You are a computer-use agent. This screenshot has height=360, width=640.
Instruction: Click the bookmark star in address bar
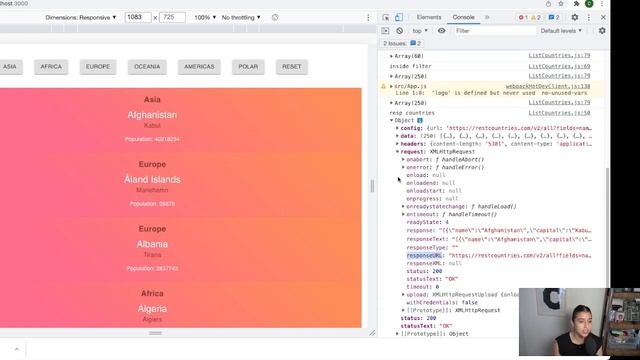[x=561, y=4]
